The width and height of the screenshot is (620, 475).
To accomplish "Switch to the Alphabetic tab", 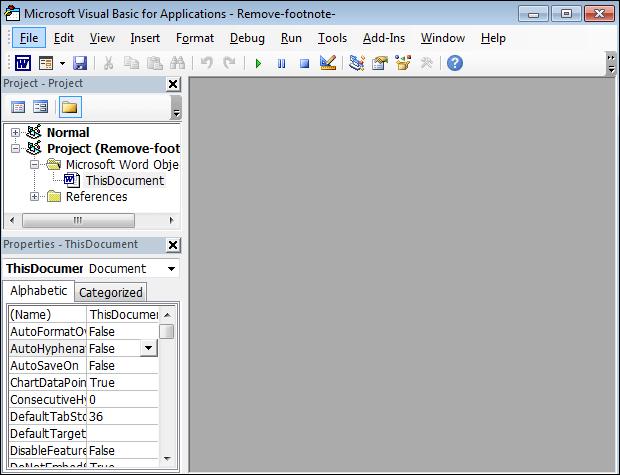I will pos(38,291).
